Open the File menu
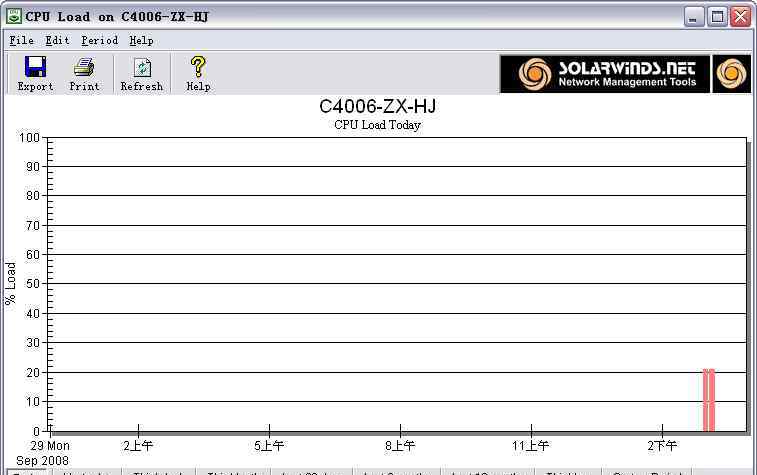Image resolution: width=757 pixels, height=475 pixels. [x=21, y=41]
